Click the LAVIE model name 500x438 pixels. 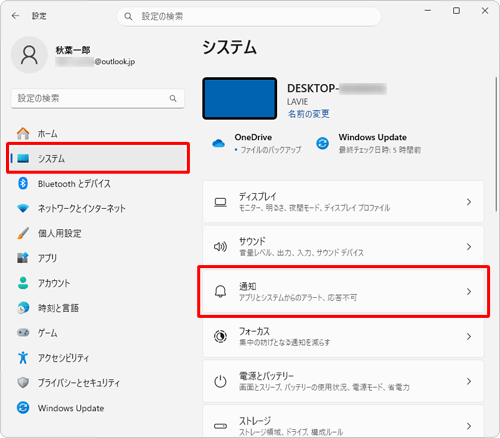click(x=297, y=102)
